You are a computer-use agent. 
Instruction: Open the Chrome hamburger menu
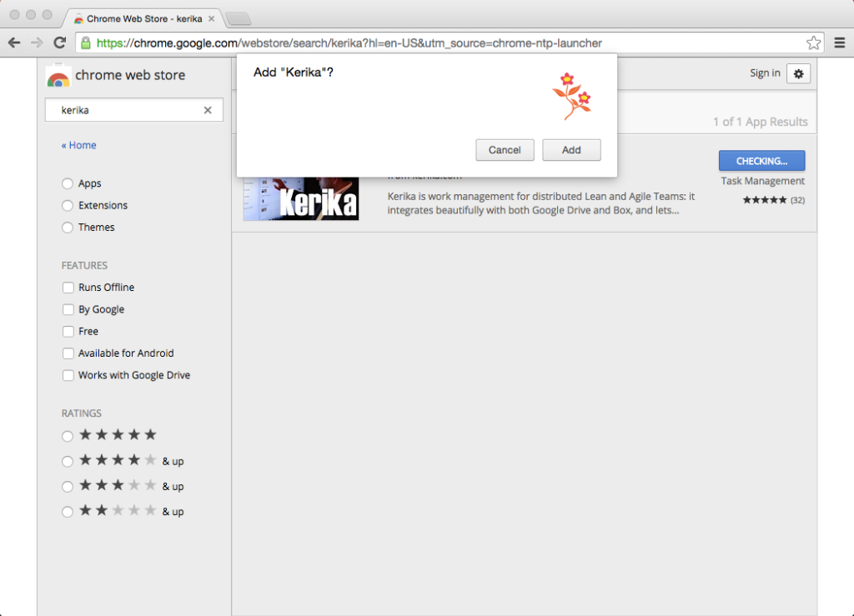(x=839, y=43)
